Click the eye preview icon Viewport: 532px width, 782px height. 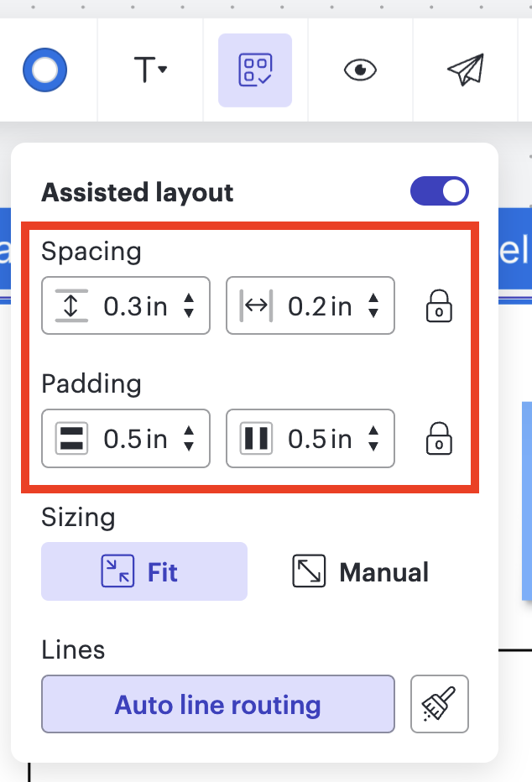361,70
